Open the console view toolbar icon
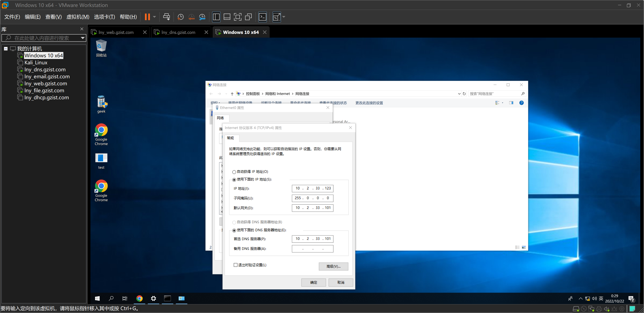This screenshot has height=313, width=644. pos(262,17)
